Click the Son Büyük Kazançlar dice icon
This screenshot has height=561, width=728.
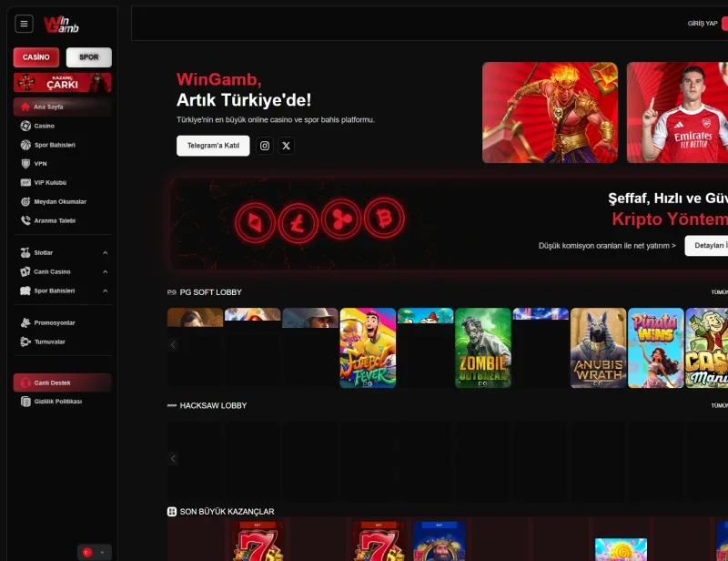[172, 512]
